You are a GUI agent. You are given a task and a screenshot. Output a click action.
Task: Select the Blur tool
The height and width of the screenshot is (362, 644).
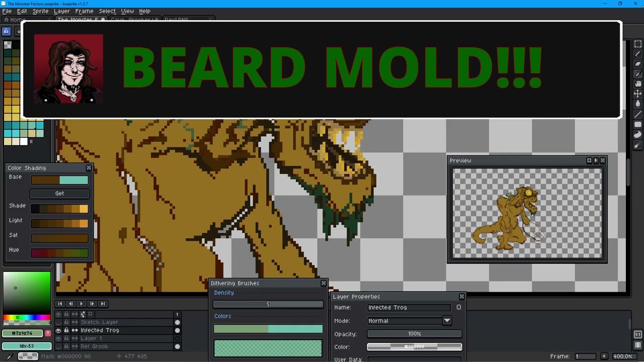coord(637,145)
